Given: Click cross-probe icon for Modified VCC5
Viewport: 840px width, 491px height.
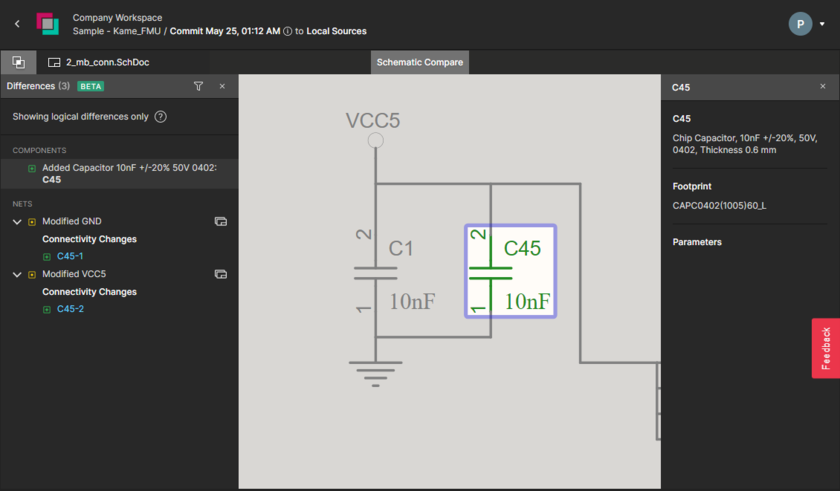Looking at the screenshot, I should (x=220, y=274).
